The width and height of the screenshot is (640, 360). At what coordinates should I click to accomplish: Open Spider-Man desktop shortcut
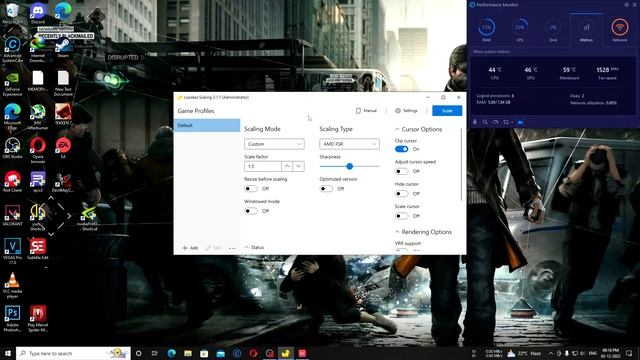click(x=38, y=319)
